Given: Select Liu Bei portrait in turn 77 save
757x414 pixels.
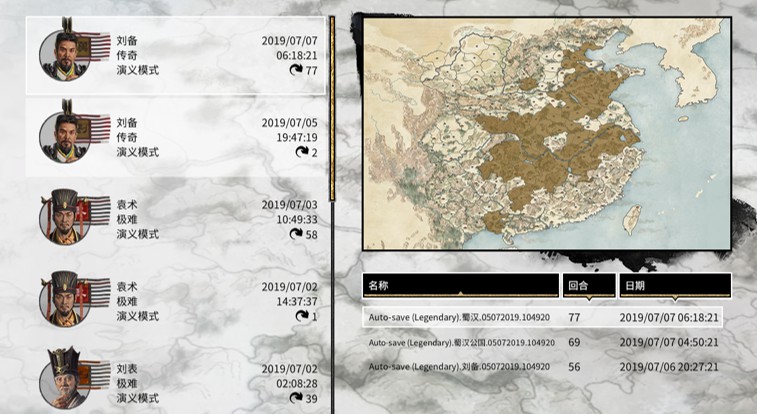Looking at the screenshot, I should pyautogui.click(x=64, y=52).
